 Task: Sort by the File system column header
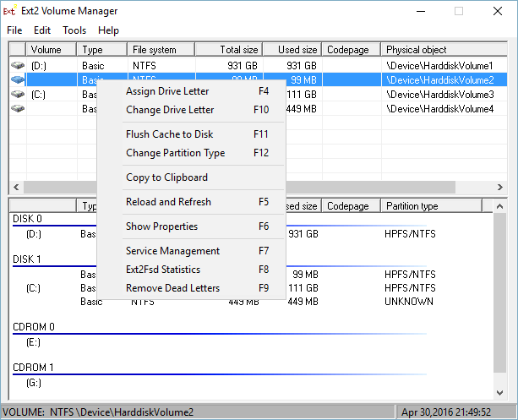[x=161, y=50]
